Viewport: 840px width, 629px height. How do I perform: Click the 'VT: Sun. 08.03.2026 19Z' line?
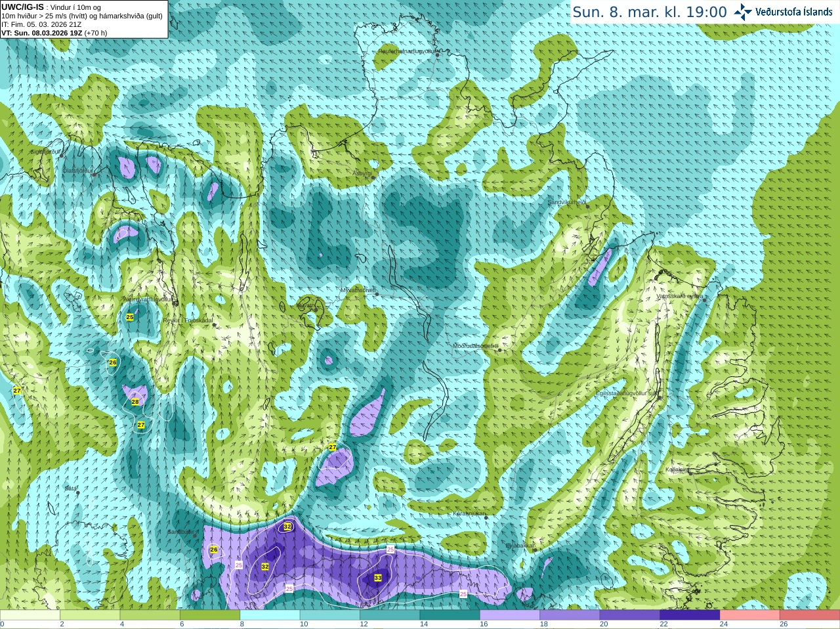[x=42, y=33]
